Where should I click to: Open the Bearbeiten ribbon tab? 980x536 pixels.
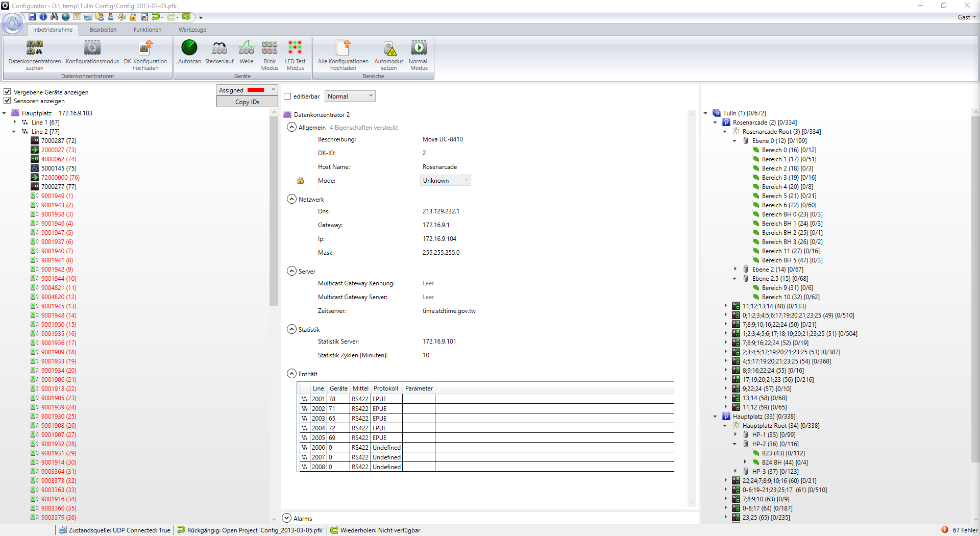pos(103,30)
